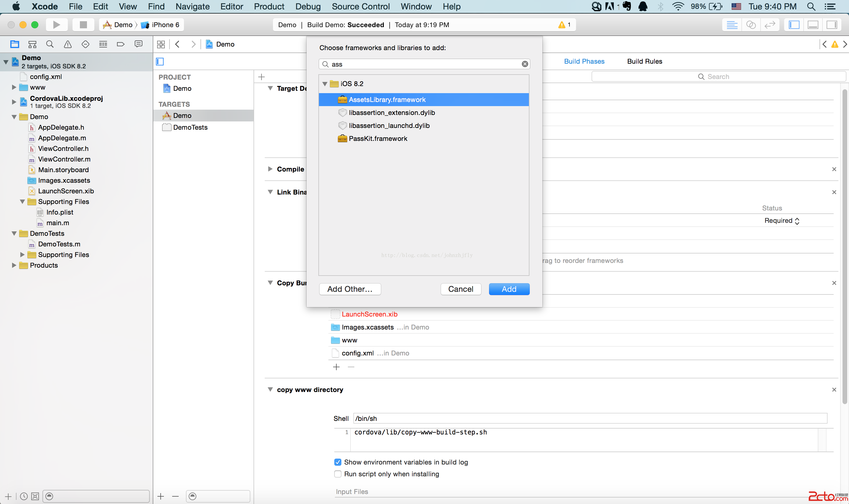Collapse the iOS 8.2 folder group
Screen dimensions: 849x504
click(x=325, y=84)
